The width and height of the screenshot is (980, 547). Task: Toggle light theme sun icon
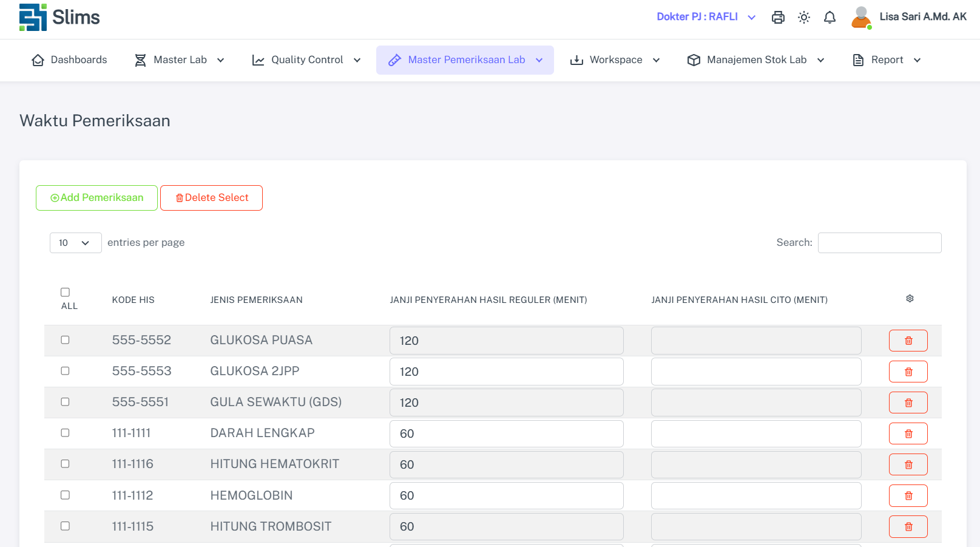pos(804,18)
